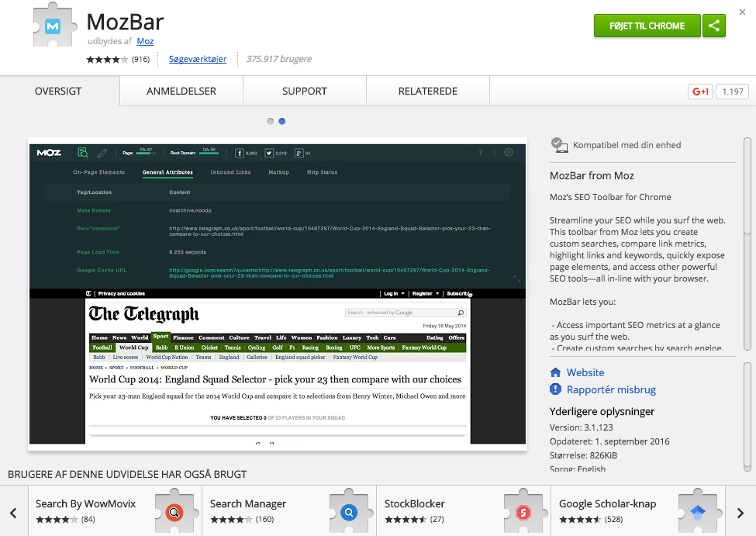The width and height of the screenshot is (756, 536).
Task: Click the compatible device checkmark icon
Action: pyautogui.click(x=559, y=145)
